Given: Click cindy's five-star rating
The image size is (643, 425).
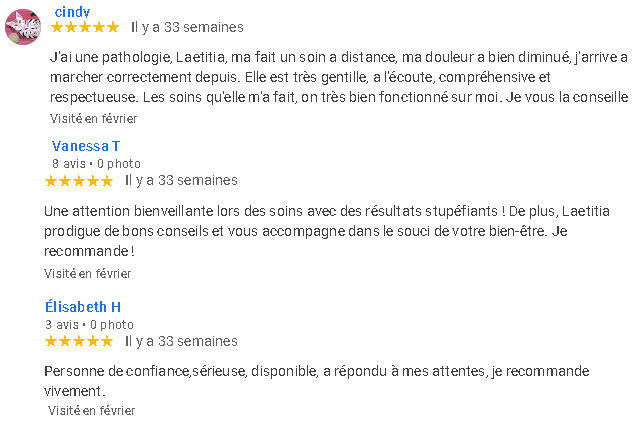Looking at the screenshot, I should click(85, 27).
